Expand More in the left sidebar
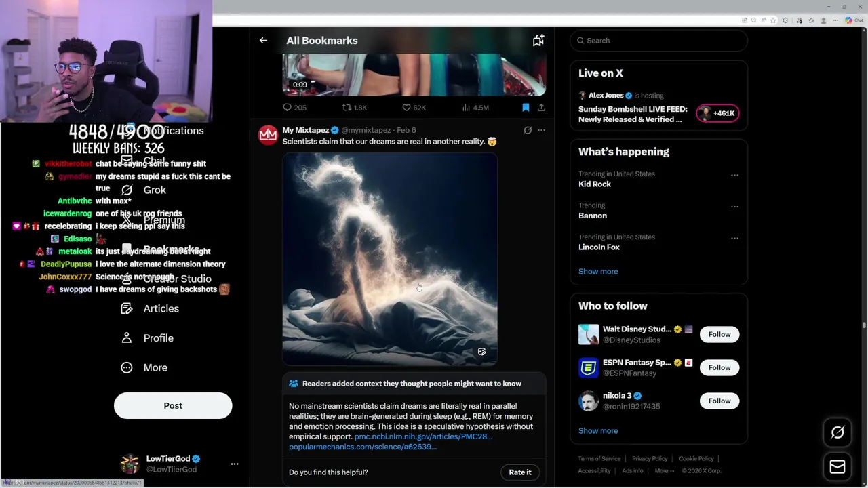This screenshot has height=488, width=868. [x=144, y=367]
